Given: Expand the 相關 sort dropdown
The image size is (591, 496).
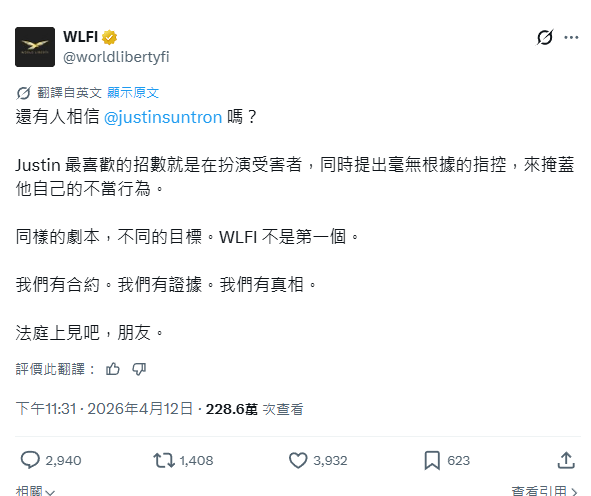Looking at the screenshot, I should (x=35, y=491).
